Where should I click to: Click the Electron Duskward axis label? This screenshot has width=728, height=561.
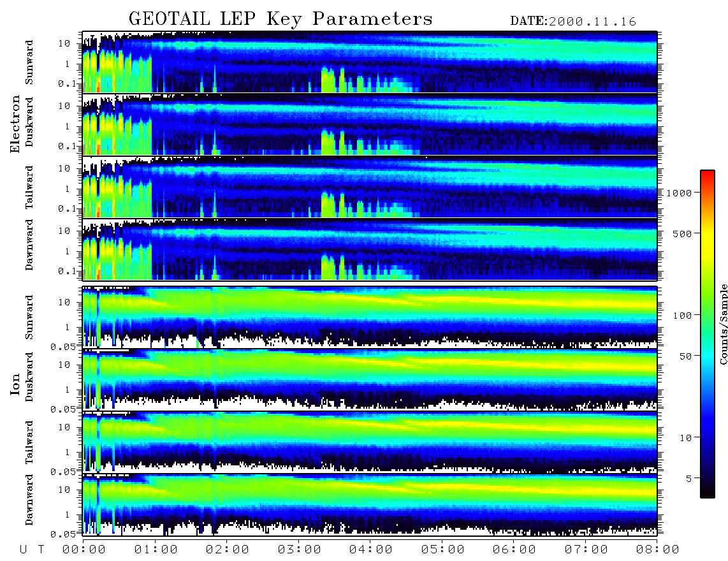(x=29, y=122)
